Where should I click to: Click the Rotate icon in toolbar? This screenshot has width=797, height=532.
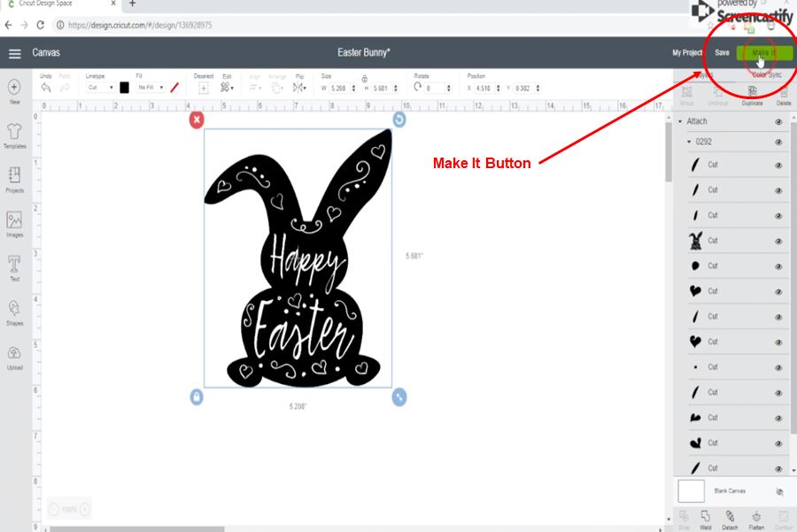(x=417, y=87)
